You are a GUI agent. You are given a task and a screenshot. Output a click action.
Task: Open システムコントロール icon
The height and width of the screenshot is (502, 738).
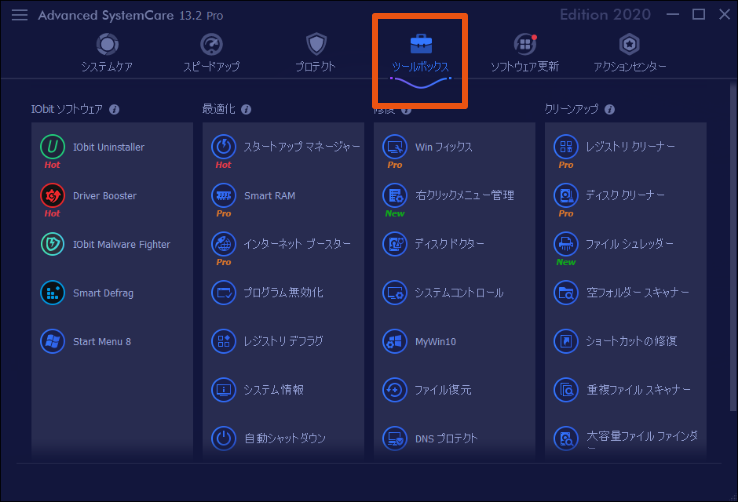click(394, 293)
